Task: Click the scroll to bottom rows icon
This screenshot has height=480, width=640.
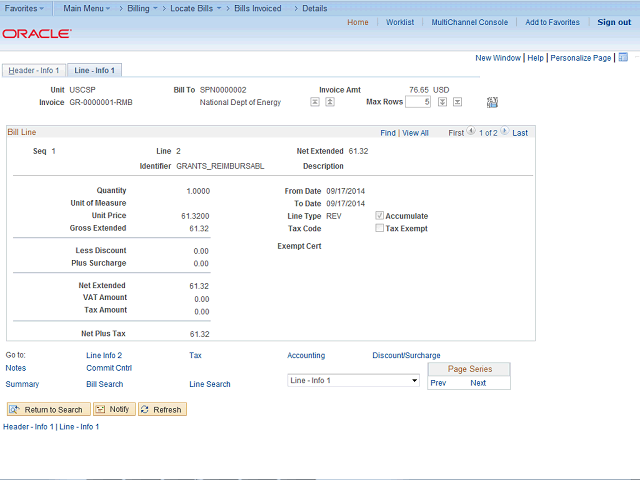Action: click(457, 102)
